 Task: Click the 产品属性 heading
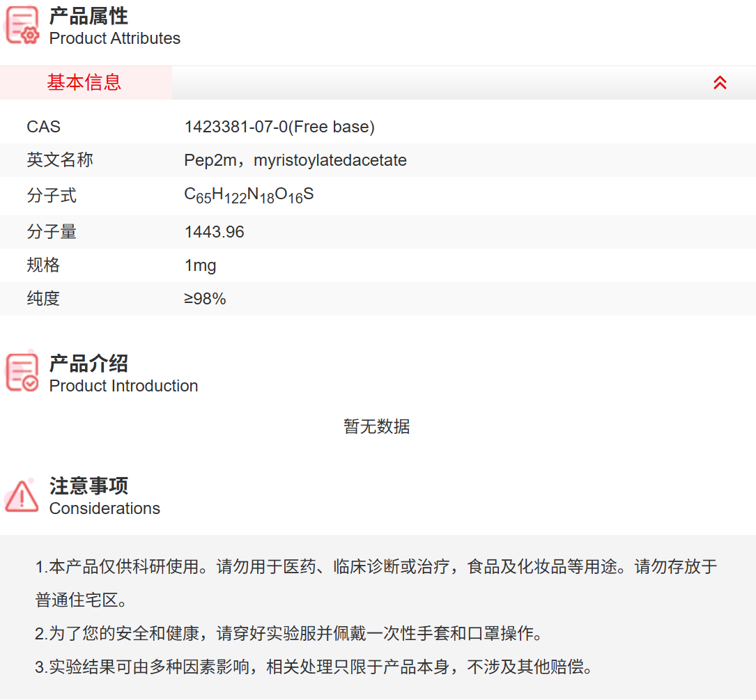tap(88, 16)
